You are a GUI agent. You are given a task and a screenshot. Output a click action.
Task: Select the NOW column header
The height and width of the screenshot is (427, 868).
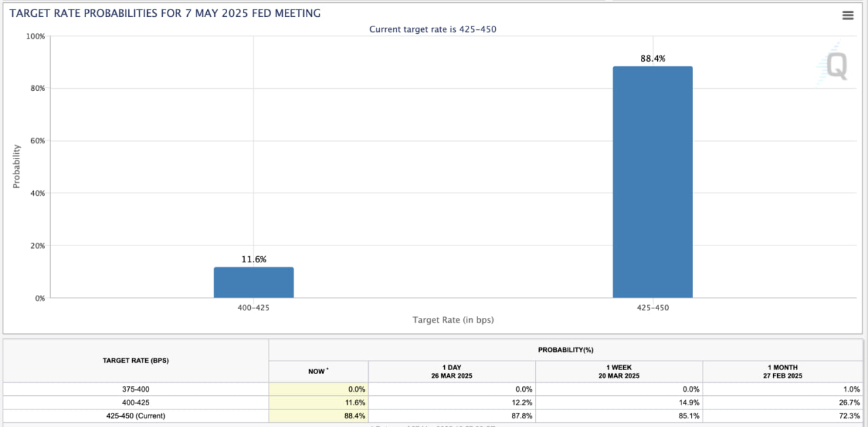[x=318, y=371]
